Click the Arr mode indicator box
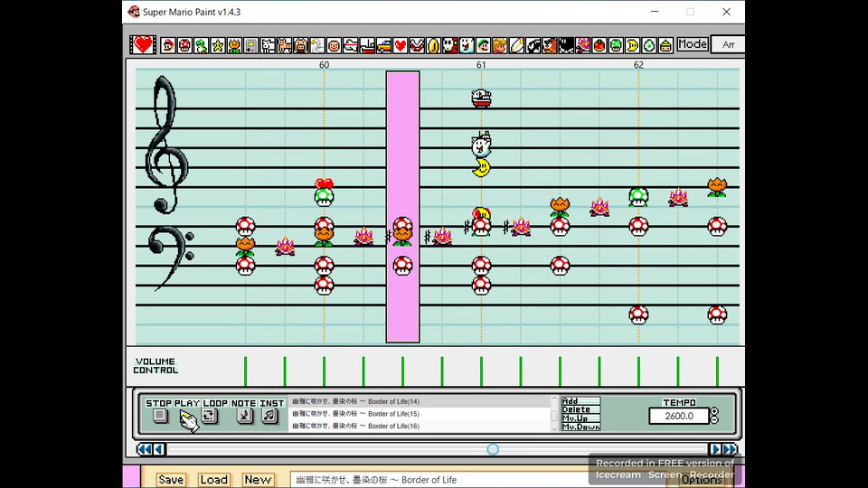Image resolution: width=868 pixels, height=488 pixels. coord(728,44)
